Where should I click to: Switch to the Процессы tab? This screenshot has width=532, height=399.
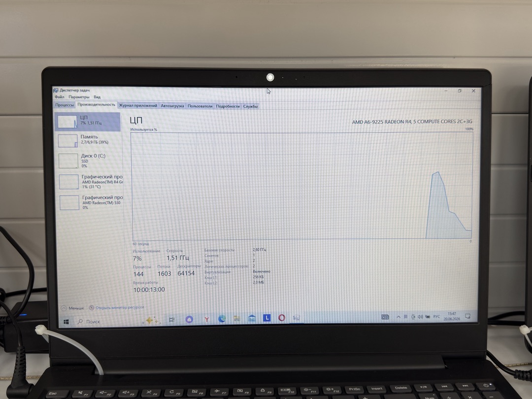65,105
